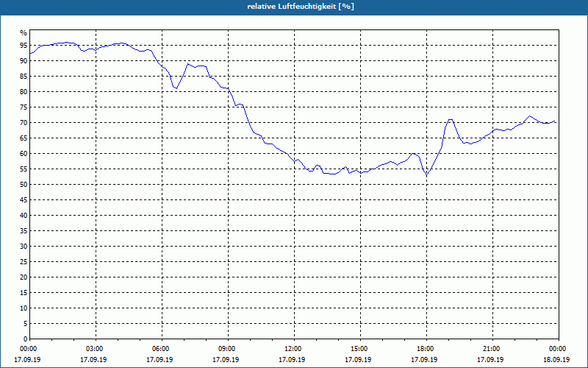Select the y-axis value '65'
This screenshot has height=368, width=588.
tap(24, 138)
